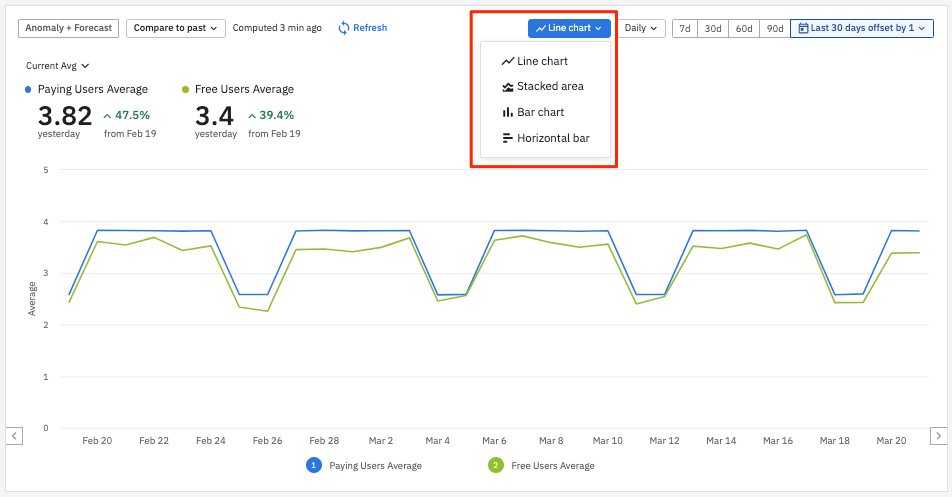Open the Daily interval dropdown
Image resolution: width=952 pixels, height=497 pixels.
(x=641, y=28)
